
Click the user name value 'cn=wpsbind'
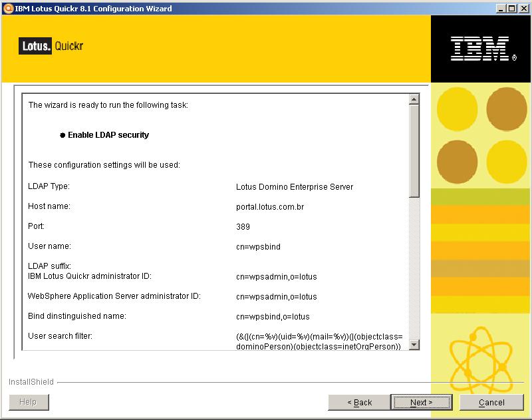[258, 247]
